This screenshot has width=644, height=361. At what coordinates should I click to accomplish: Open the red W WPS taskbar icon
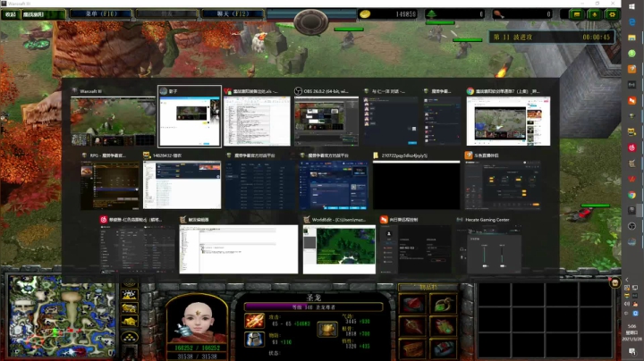(632, 180)
